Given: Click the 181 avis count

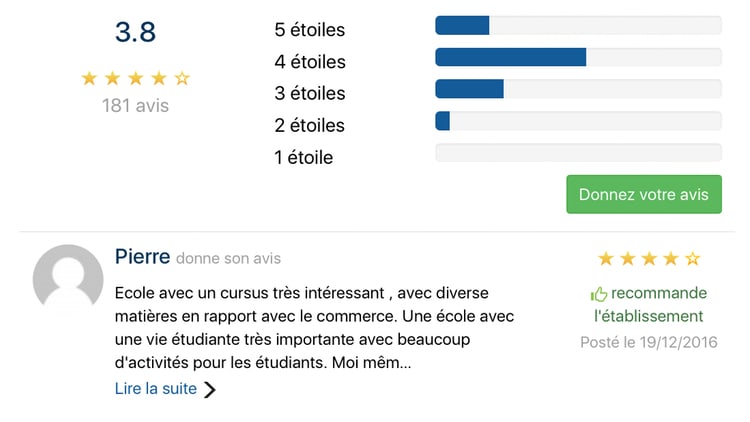Looking at the screenshot, I should click(135, 106).
